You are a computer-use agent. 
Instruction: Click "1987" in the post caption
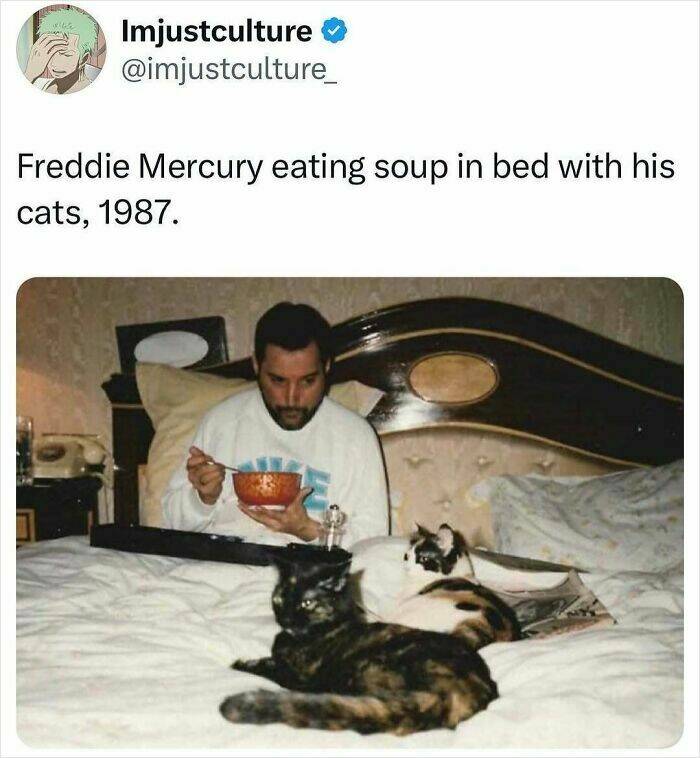coord(136,213)
